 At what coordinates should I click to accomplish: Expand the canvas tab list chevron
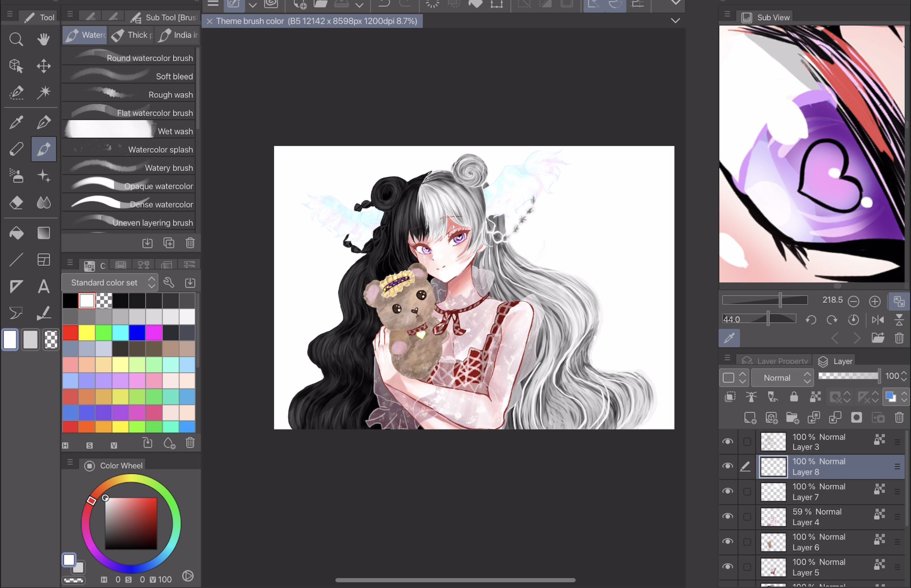click(675, 21)
